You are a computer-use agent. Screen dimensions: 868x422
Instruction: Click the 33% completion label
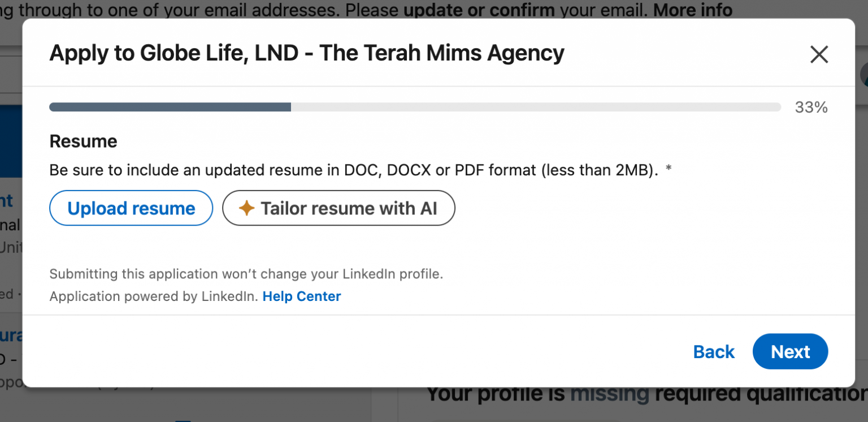pos(811,107)
